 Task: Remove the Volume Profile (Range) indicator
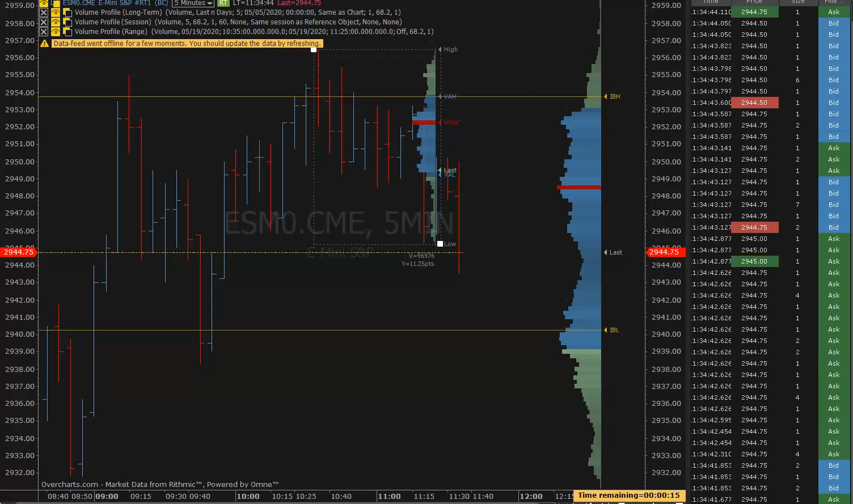[x=44, y=32]
